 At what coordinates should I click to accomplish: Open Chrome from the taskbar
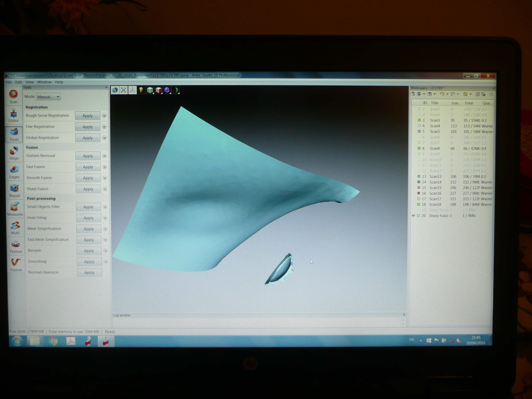click(53, 341)
